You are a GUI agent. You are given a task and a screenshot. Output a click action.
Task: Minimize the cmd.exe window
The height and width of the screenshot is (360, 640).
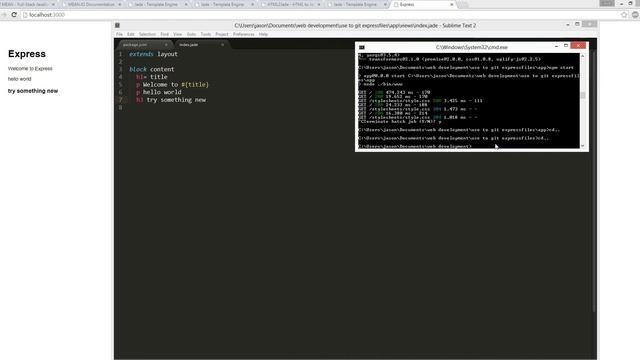tap(556, 46)
